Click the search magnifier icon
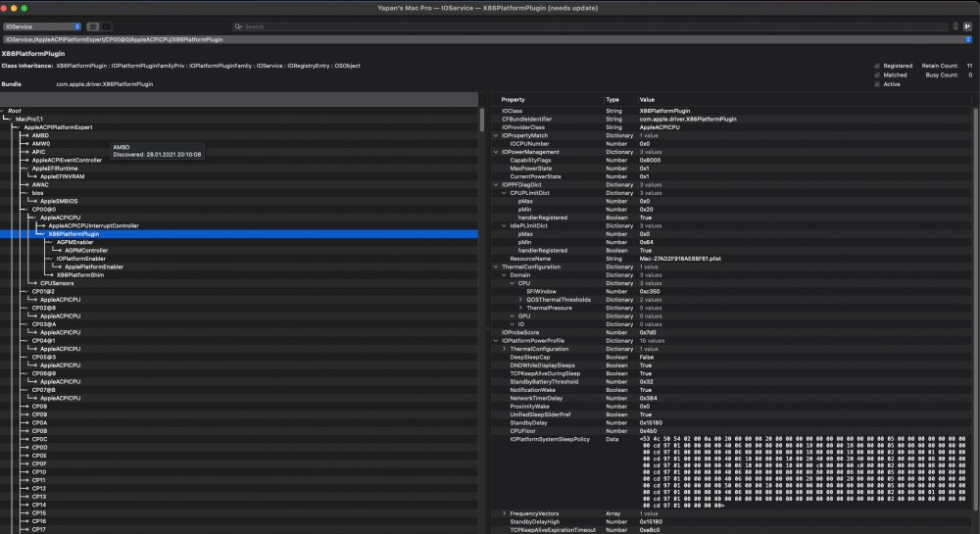This screenshot has height=534, width=980. coord(238,26)
